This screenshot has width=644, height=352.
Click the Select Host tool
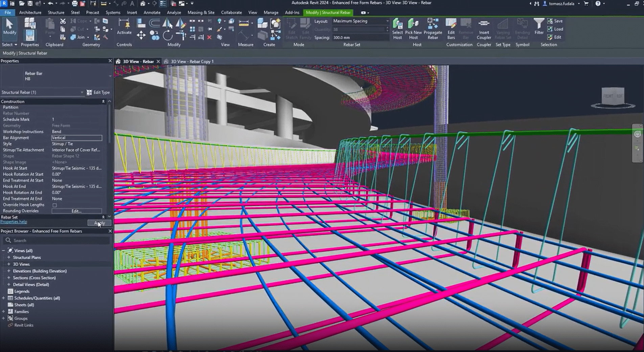(397, 29)
